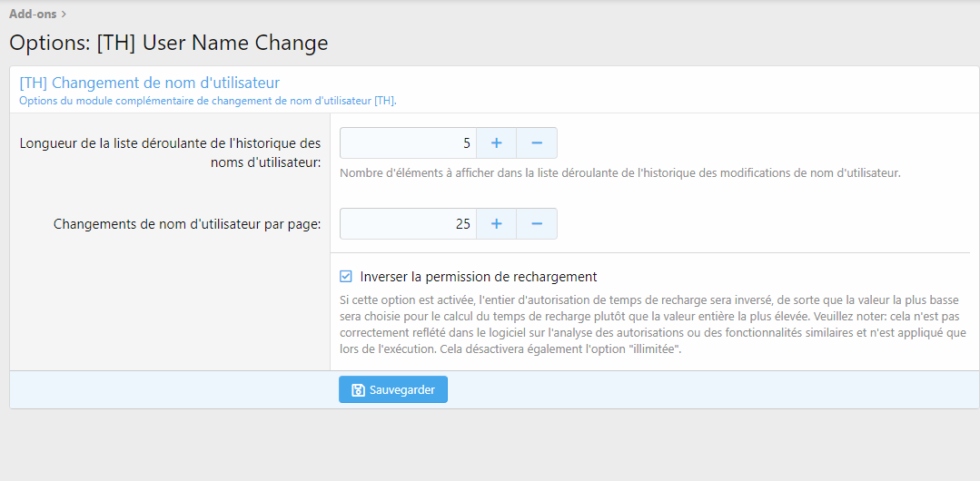Decrease the history dropdown length with minus
980x481 pixels.
point(537,143)
